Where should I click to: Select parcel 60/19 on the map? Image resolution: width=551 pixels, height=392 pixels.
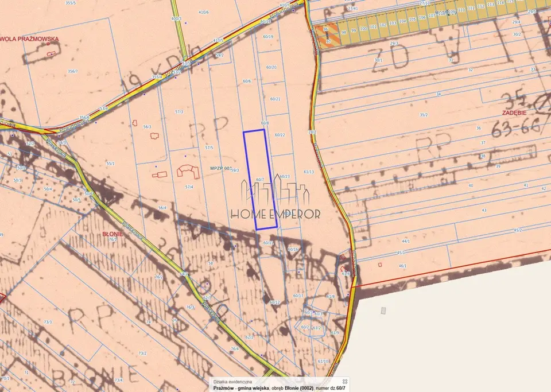(268, 37)
